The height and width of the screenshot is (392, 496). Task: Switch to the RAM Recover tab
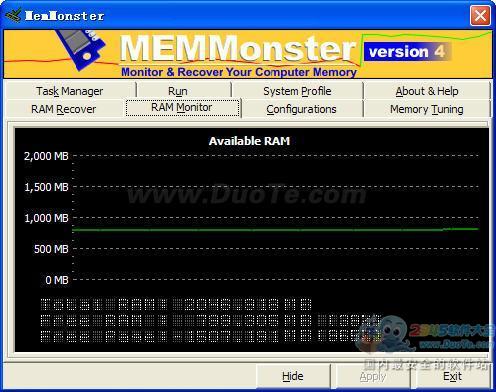63,109
